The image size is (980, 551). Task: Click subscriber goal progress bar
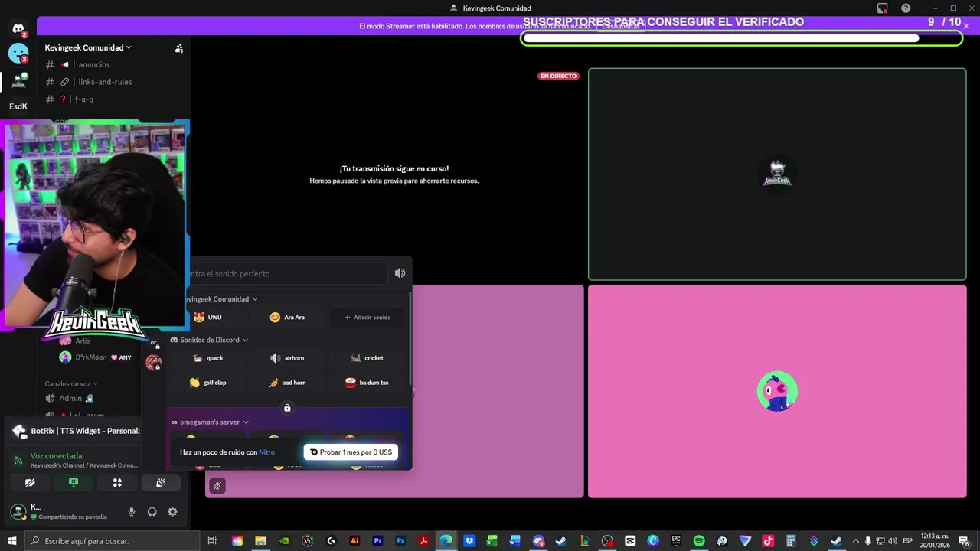click(x=741, y=38)
